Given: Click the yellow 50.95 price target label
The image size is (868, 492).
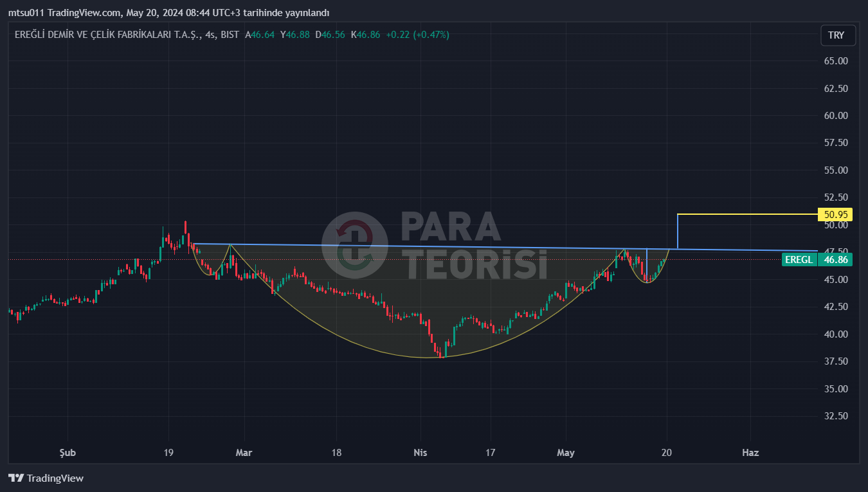Looking at the screenshot, I should (x=835, y=214).
